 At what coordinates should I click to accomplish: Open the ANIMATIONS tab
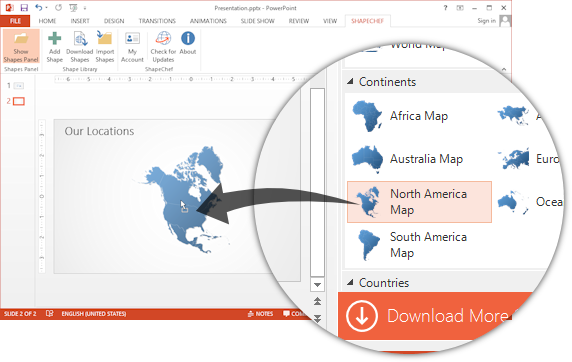tap(208, 21)
